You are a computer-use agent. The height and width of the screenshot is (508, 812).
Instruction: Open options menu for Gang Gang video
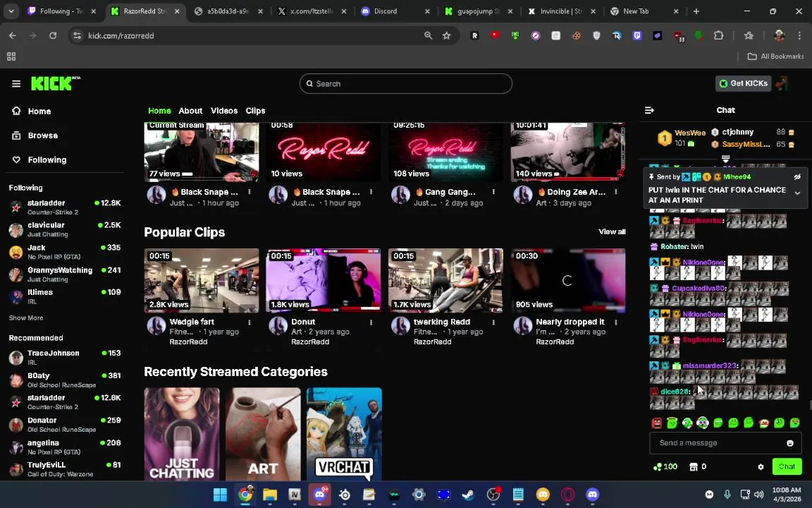[x=493, y=192]
